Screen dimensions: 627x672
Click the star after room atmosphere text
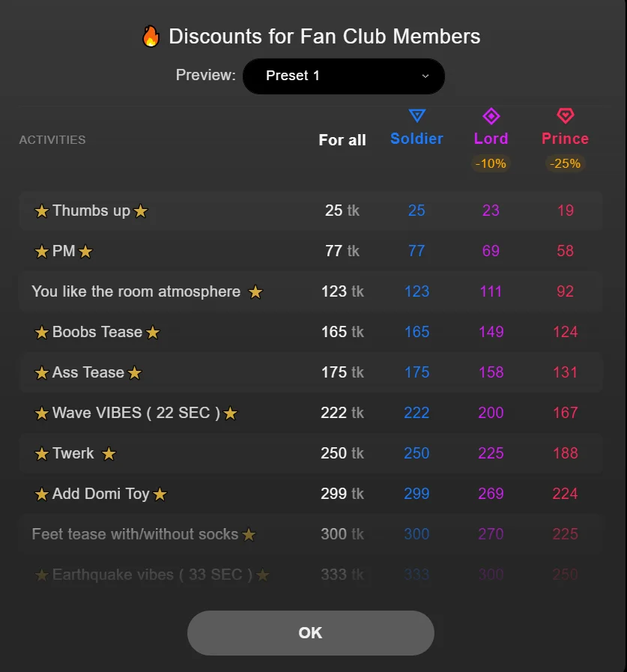pyautogui.click(x=255, y=292)
